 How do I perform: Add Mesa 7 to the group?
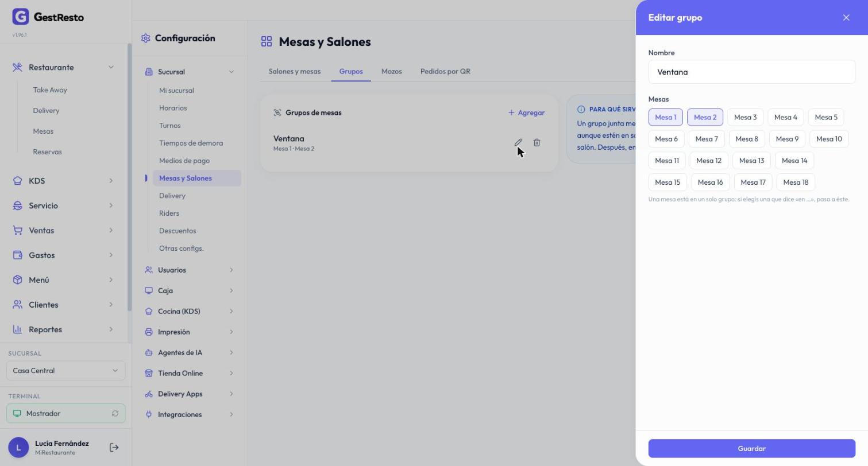click(x=707, y=139)
